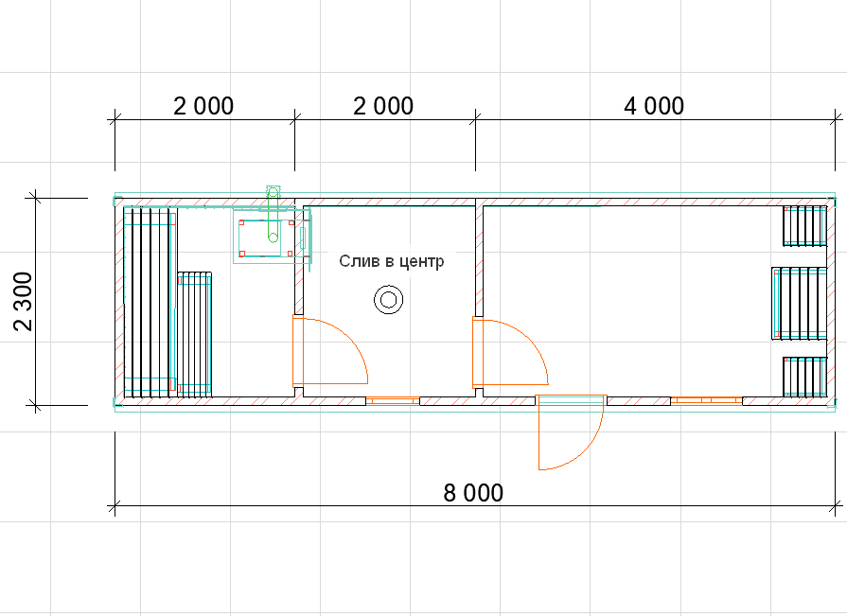Select the sauna stove with chimney pipe
The image size is (847, 616).
pos(273,229)
